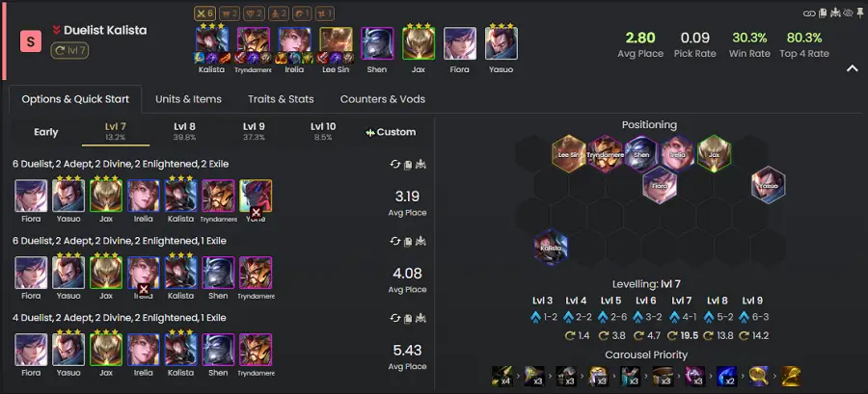Open the team planner icon for the 5.43 option

coord(420,318)
